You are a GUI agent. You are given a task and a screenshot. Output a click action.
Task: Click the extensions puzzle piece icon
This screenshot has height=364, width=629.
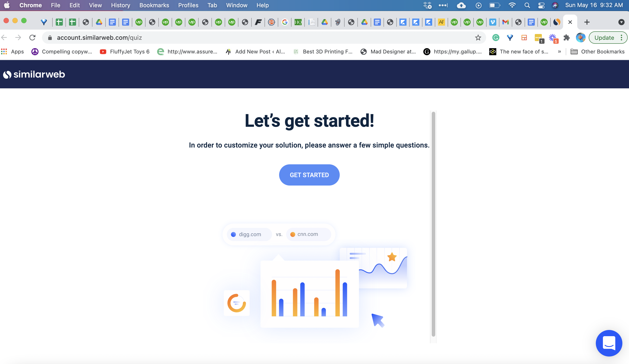[567, 38]
